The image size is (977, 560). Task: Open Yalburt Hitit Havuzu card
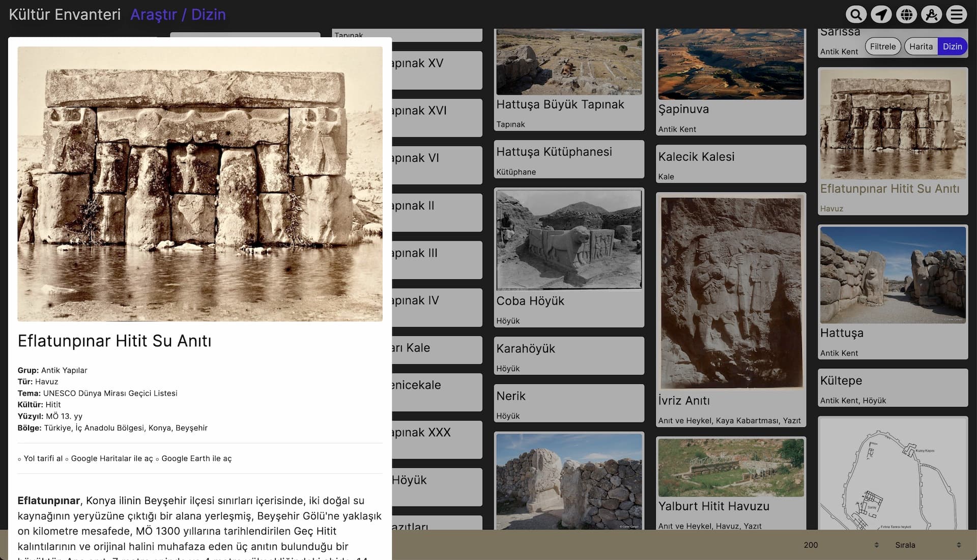pyautogui.click(x=731, y=483)
